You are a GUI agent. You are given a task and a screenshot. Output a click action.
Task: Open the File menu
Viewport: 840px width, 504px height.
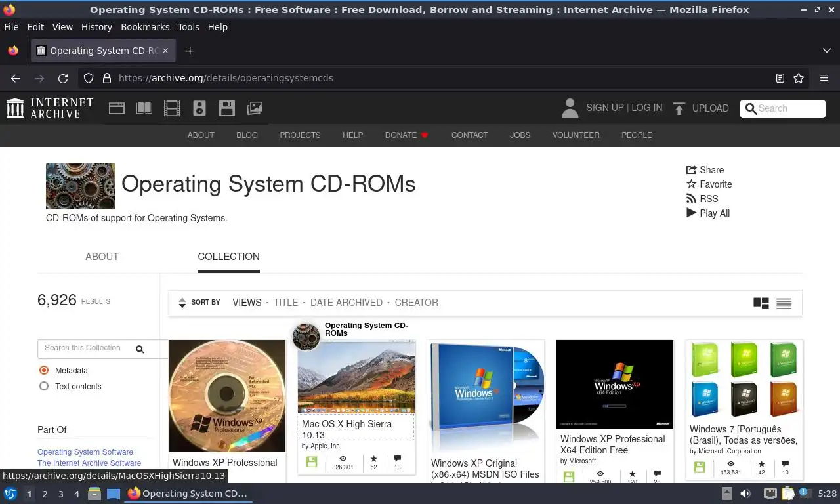[11, 27]
